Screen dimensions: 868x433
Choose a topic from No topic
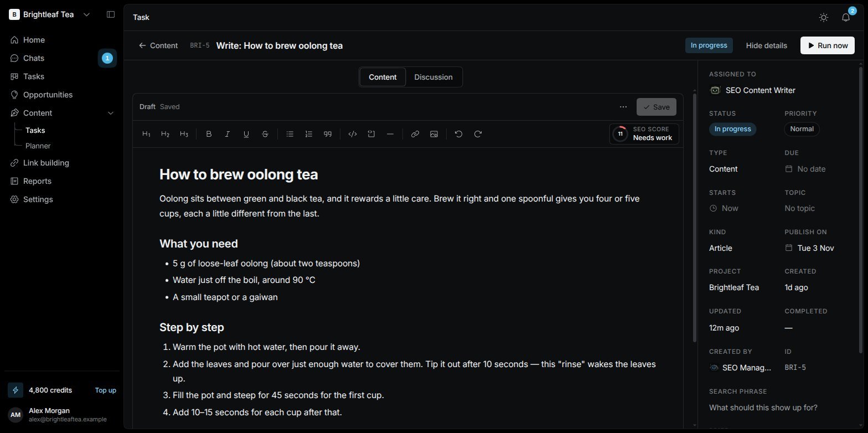799,208
